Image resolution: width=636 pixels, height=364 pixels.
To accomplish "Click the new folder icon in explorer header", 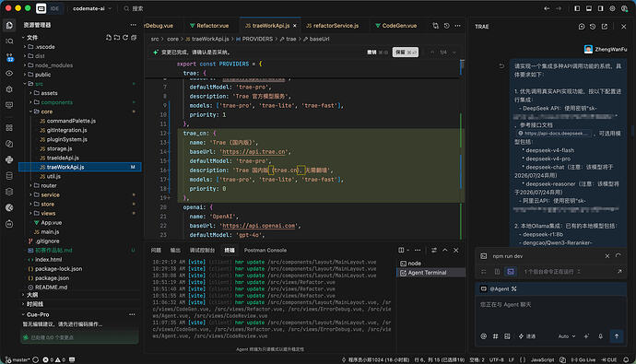I will (x=117, y=37).
